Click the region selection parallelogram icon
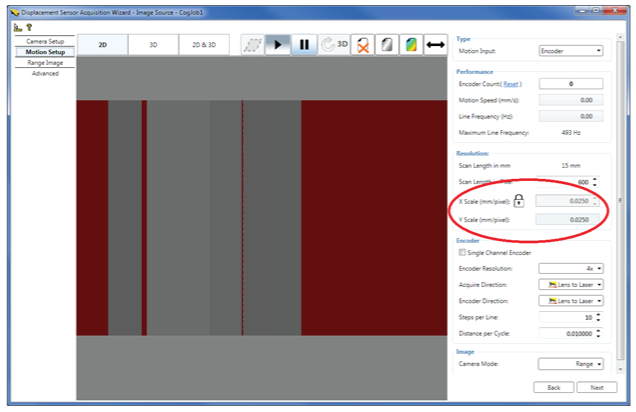This screenshot has height=412, width=636. (253, 45)
